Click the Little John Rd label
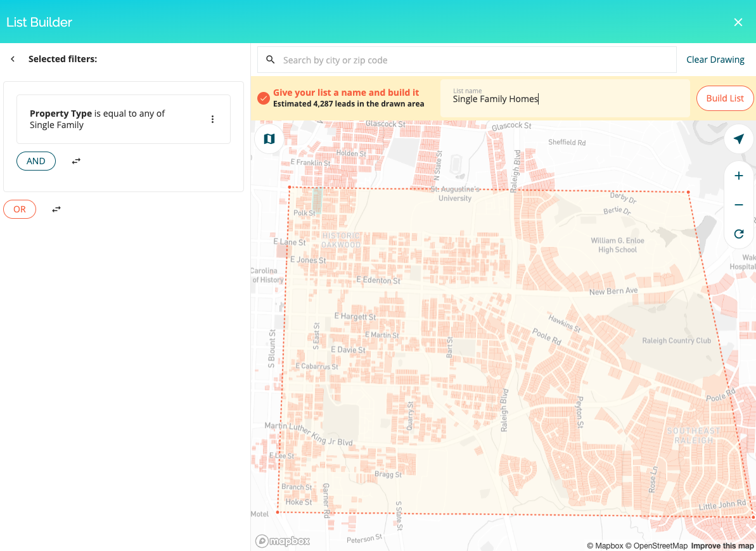Image resolution: width=756 pixels, height=551 pixels. [723, 505]
